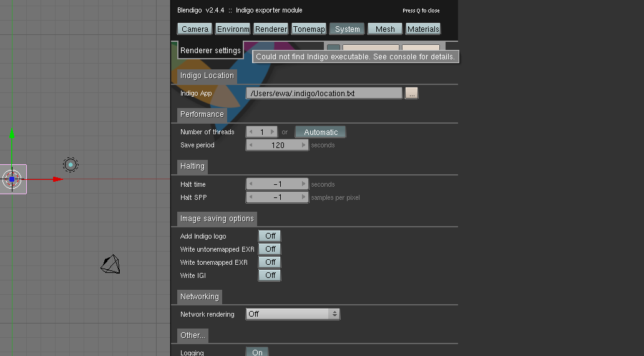Open the Indigo App browse button
The image size is (644, 356).
point(411,93)
